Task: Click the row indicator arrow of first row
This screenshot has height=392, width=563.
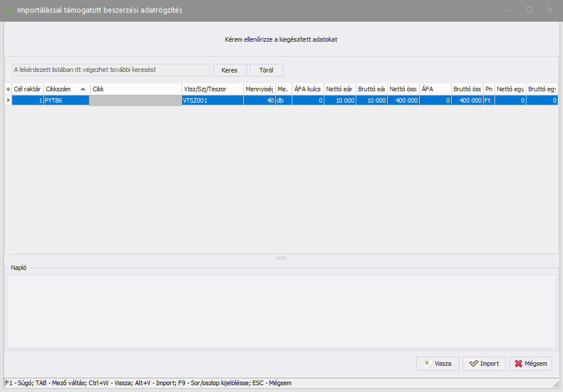Action: pos(8,100)
